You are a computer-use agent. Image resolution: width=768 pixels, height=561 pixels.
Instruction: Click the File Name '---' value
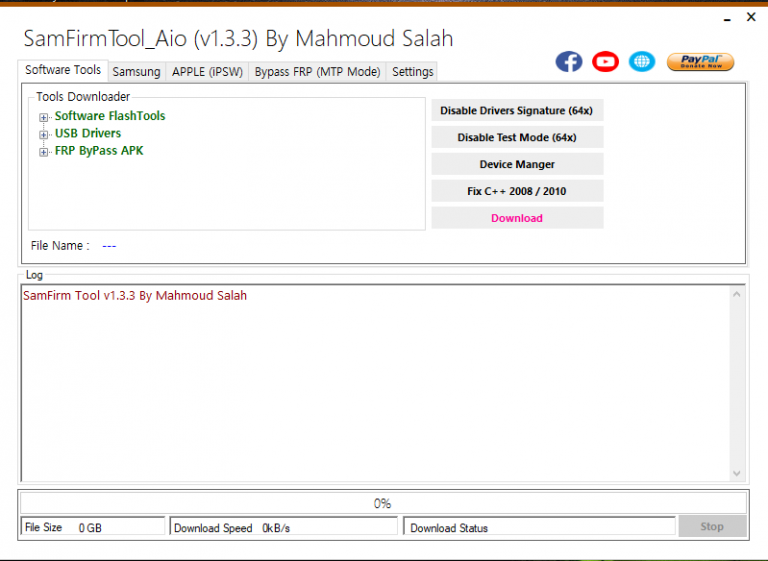point(109,246)
